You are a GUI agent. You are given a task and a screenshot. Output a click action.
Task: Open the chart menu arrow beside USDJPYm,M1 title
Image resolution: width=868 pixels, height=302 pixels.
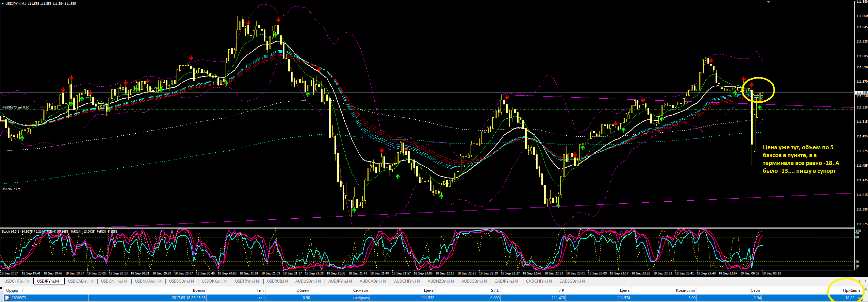[x=3, y=3]
